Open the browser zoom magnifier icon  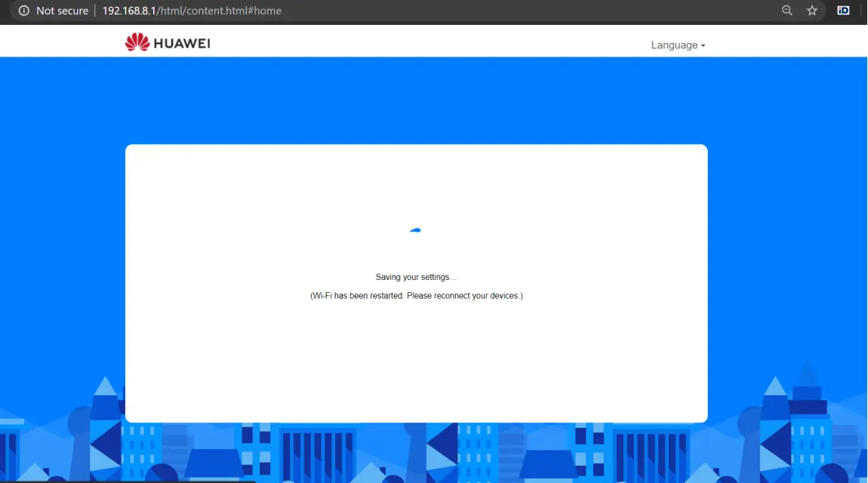click(x=786, y=11)
